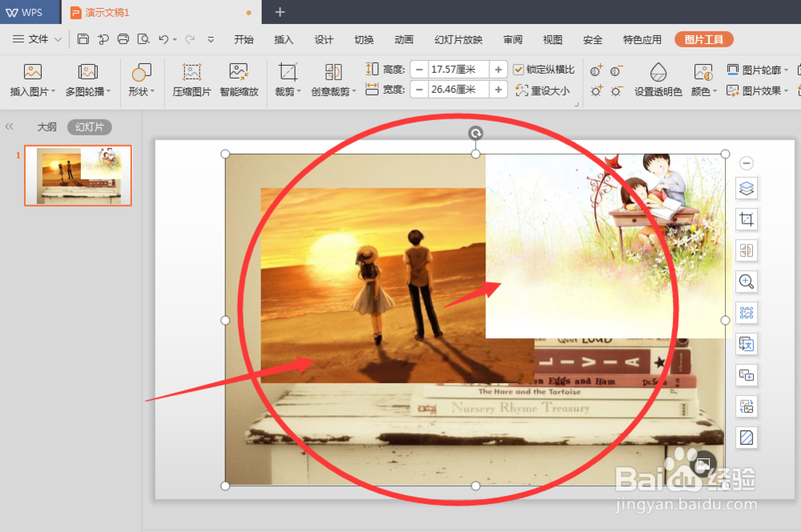
Task: Open the Transitions (切换) tab
Action: click(364, 39)
